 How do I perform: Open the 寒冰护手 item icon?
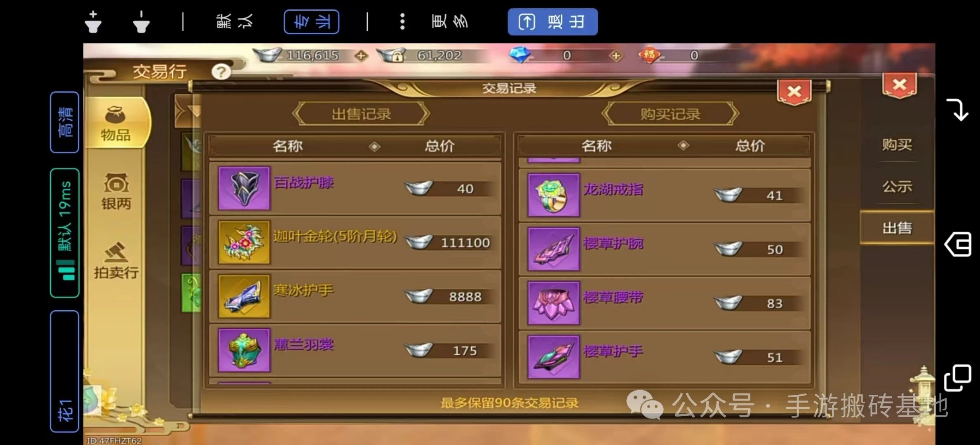click(x=244, y=296)
